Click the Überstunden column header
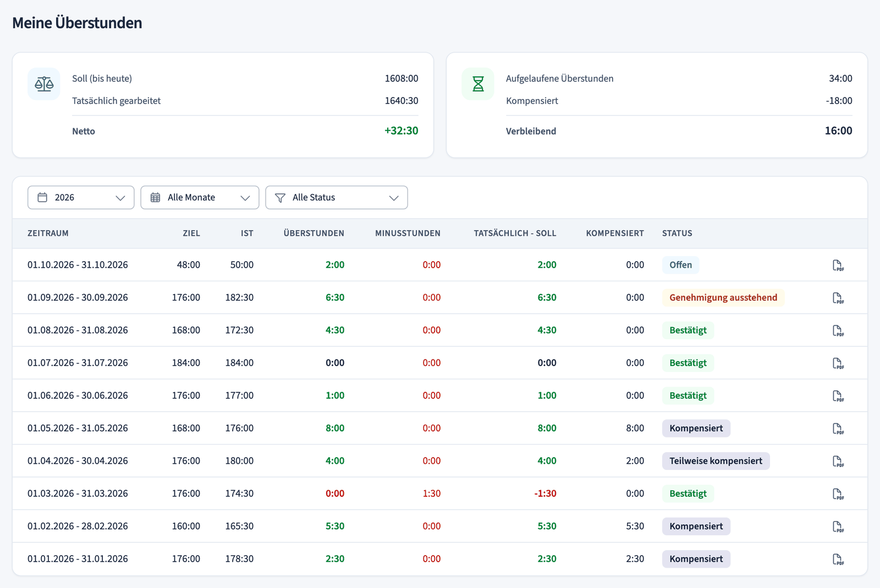Viewport: 880px width, 588px height. click(x=314, y=233)
